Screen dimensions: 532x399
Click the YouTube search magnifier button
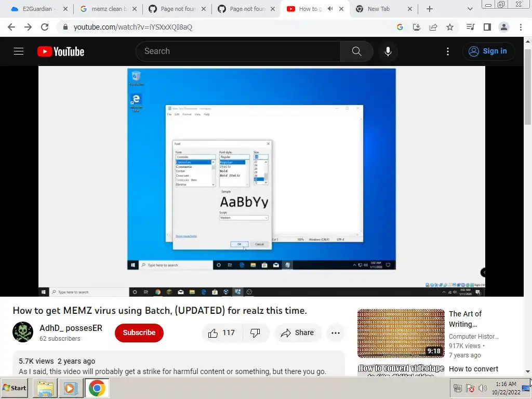[356, 51]
